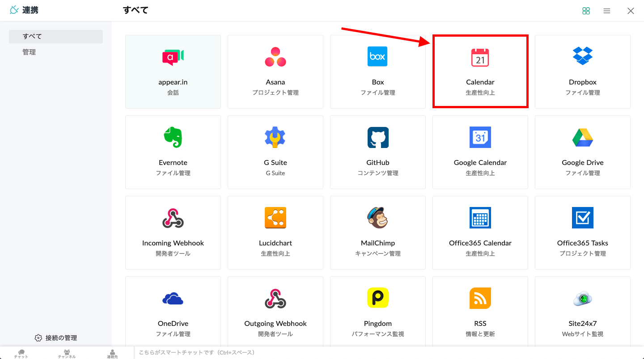Image resolution: width=644 pixels, height=359 pixels.
Task: Click the Webサイト監視 label under Site24x7
Action: (x=583, y=334)
